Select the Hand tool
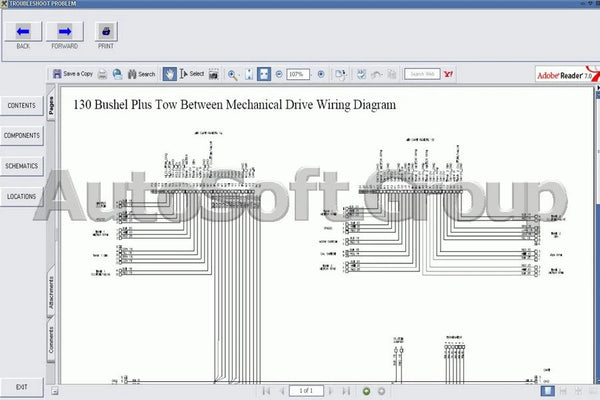The width and height of the screenshot is (600, 400). click(171, 74)
